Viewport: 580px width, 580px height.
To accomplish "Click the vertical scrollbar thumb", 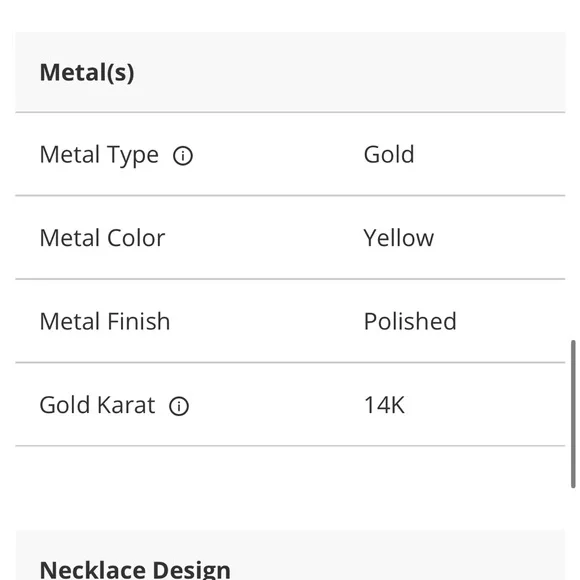I will pyautogui.click(x=573, y=414).
